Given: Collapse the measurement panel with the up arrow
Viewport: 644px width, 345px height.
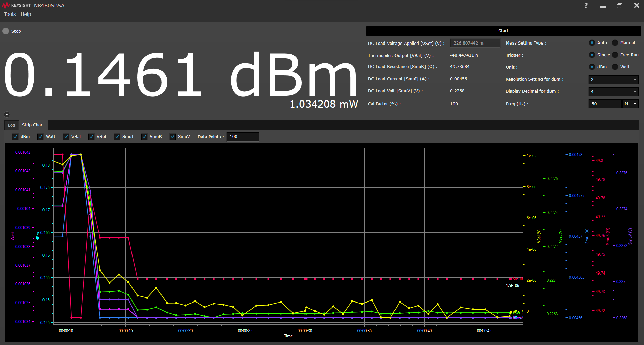Looking at the screenshot, I should pyautogui.click(x=7, y=114).
